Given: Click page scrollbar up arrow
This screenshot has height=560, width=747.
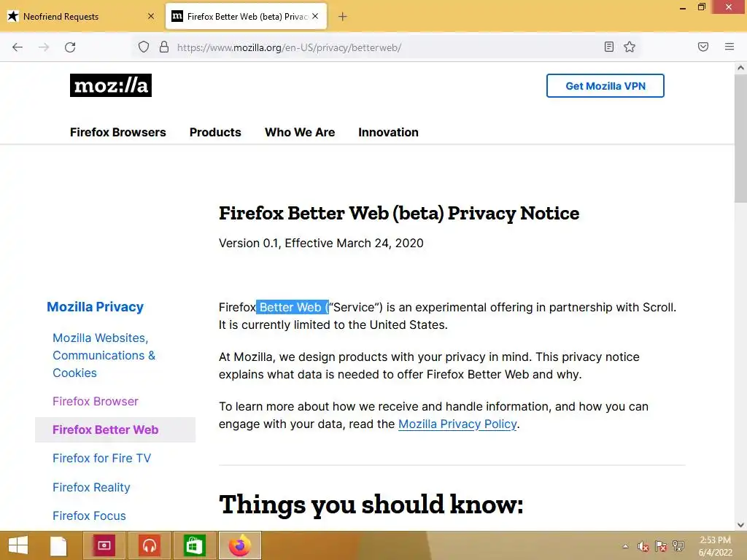Looking at the screenshot, I should [740, 68].
